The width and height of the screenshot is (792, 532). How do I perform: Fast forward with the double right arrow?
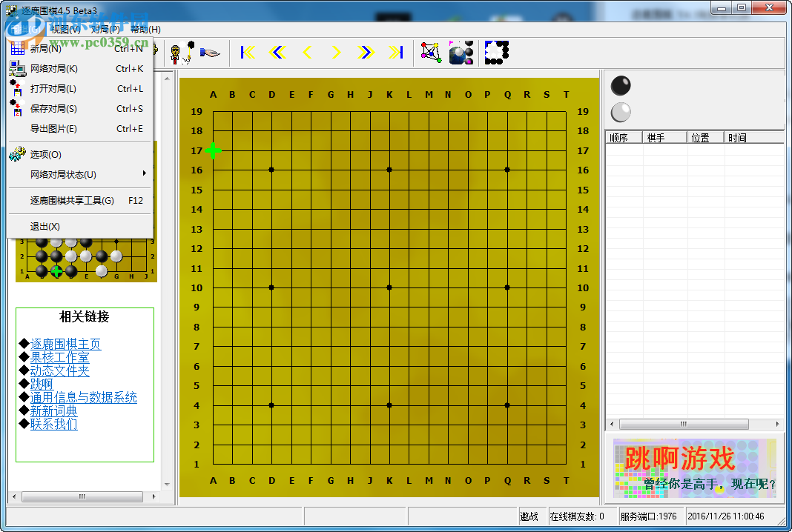pyautogui.click(x=365, y=52)
